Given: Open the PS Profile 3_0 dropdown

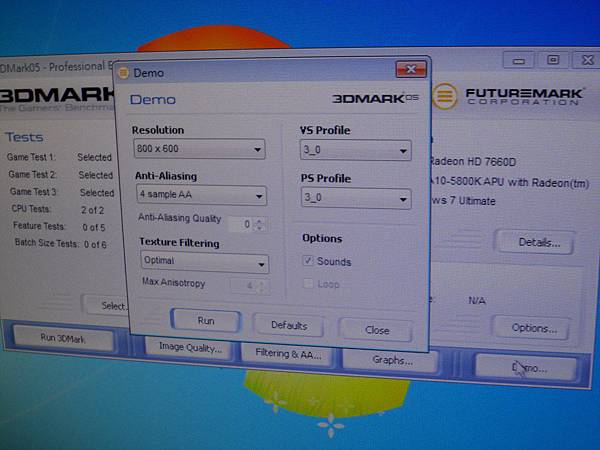Looking at the screenshot, I should click(x=356, y=199).
